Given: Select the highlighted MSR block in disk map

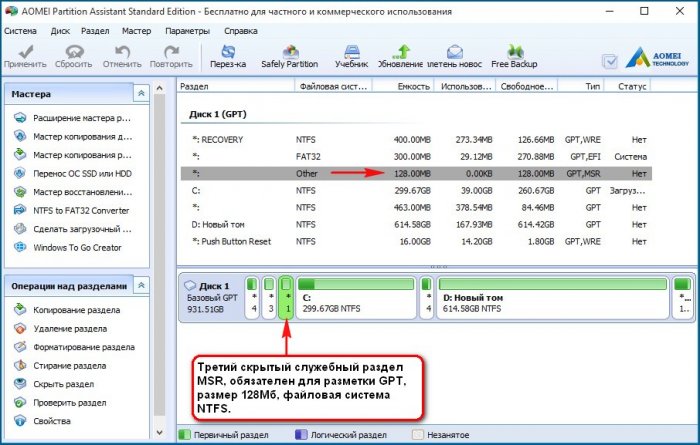Looking at the screenshot, I should coord(286,297).
